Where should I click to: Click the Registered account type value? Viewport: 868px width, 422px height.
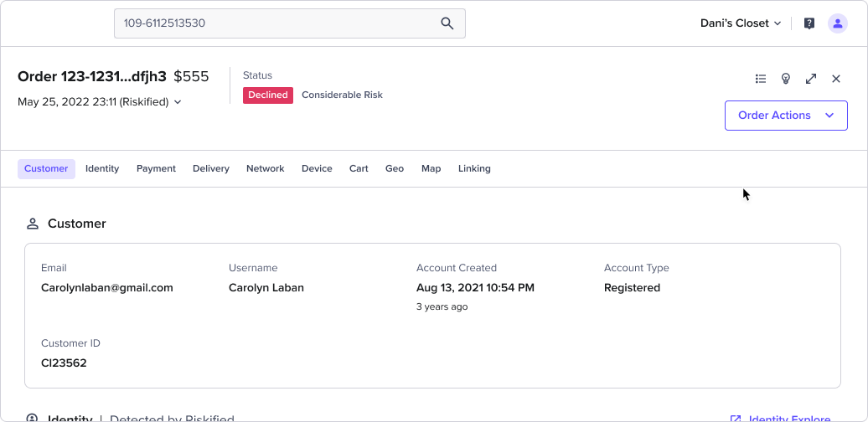point(633,288)
